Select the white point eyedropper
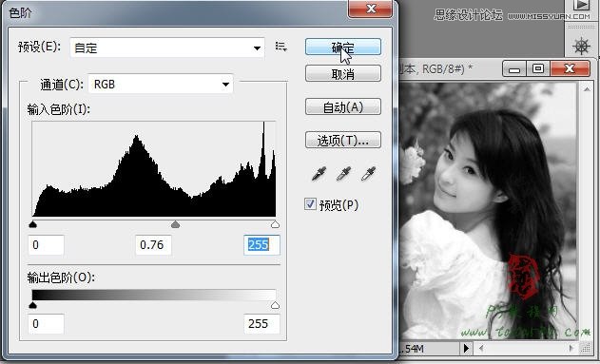600x364 pixels. click(x=368, y=174)
